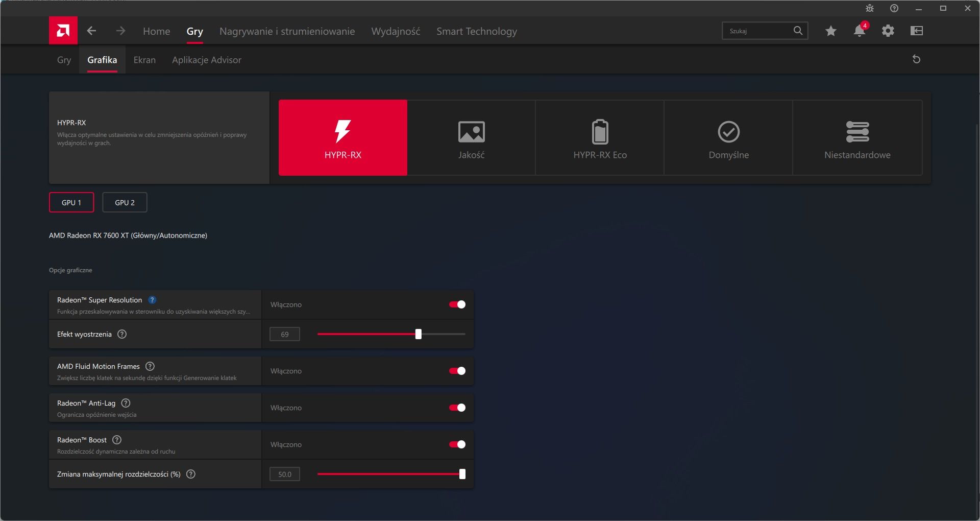Click the AMD logo icon

[63, 31]
